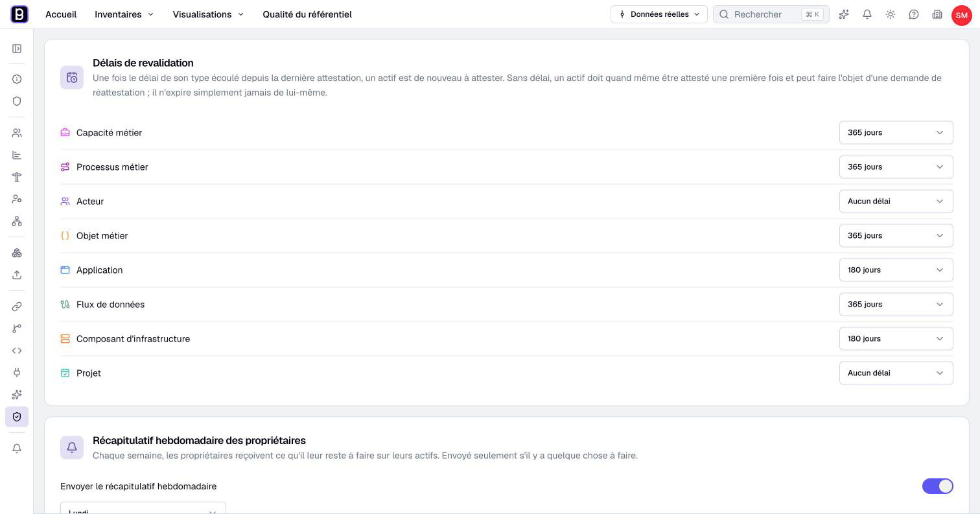The height and width of the screenshot is (514, 980).
Task: Open the Visualisations menu
Action: point(208,14)
